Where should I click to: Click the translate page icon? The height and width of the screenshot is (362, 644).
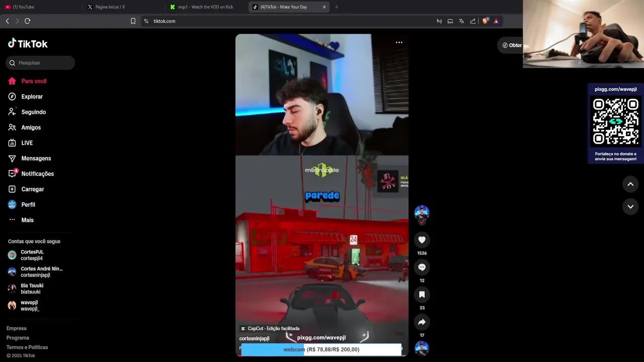tap(461, 21)
